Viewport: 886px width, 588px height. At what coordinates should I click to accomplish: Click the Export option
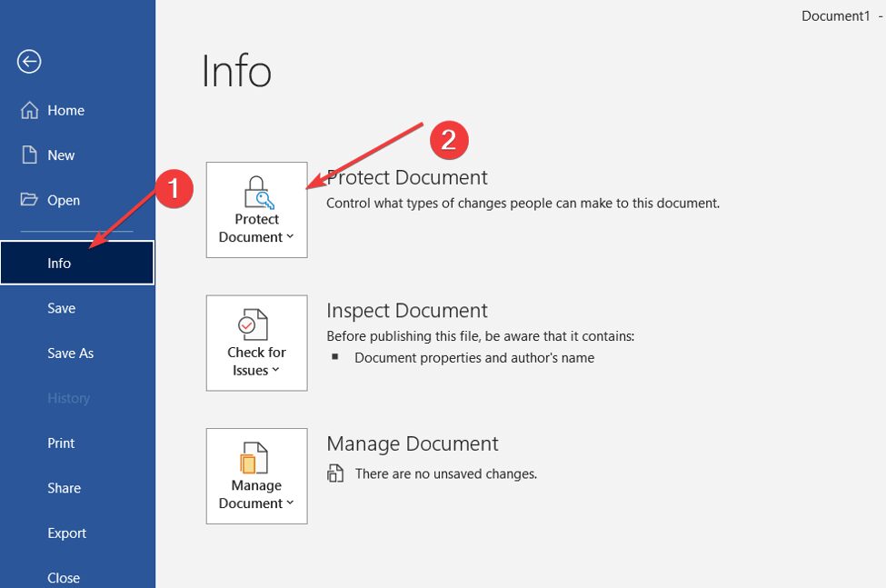[66, 533]
